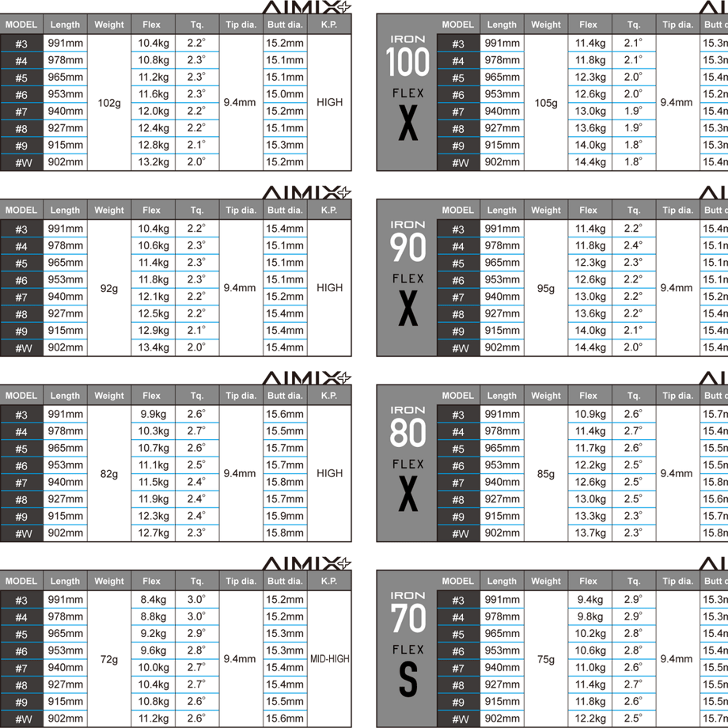728x728 pixels.
Task: Click the 9.9kg flex value
Action: tap(154, 414)
